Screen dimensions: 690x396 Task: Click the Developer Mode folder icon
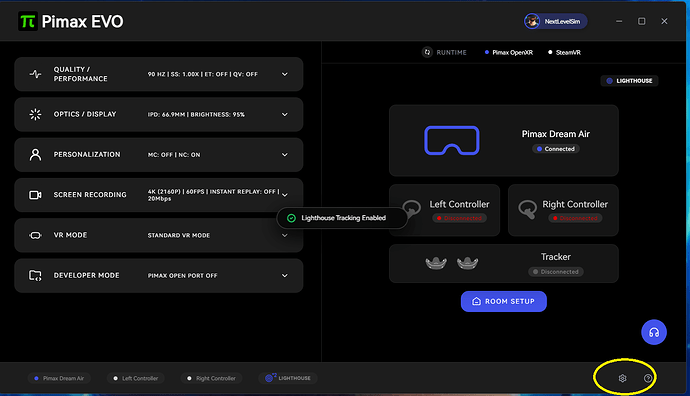[35, 275]
